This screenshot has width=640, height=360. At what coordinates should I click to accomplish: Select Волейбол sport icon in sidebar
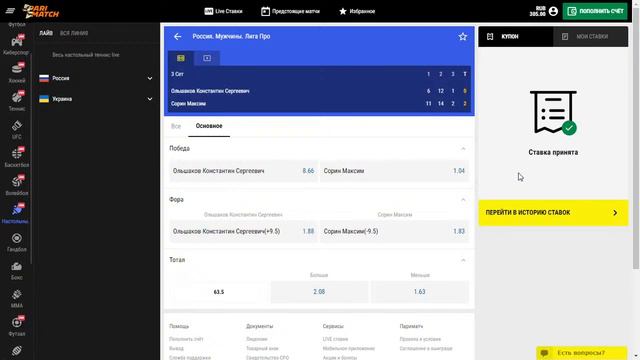click(x=16, y=185)
